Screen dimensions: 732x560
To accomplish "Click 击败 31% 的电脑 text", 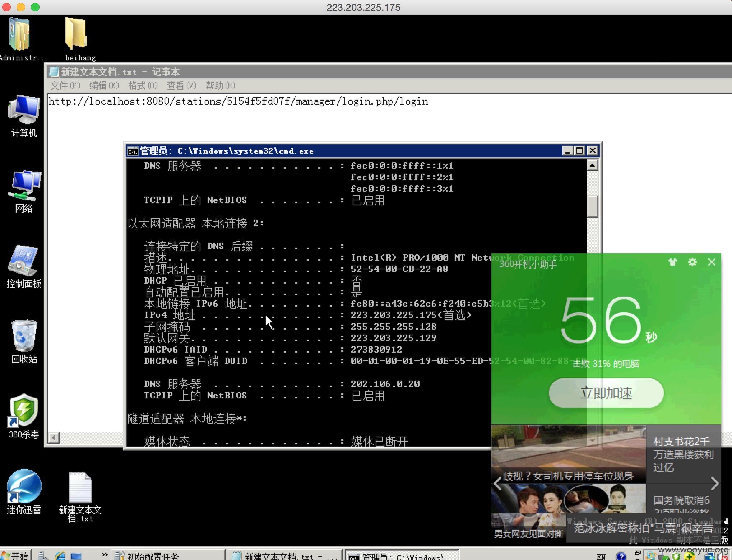I will pyautogui.click(x=606, y=364).
